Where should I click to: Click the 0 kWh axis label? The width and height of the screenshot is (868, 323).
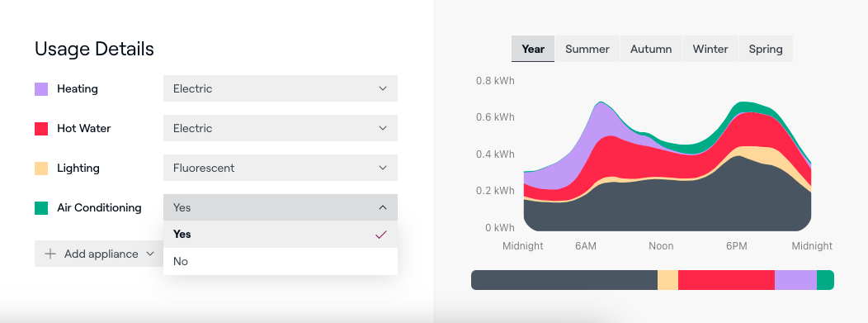click(x=500, y=228)
